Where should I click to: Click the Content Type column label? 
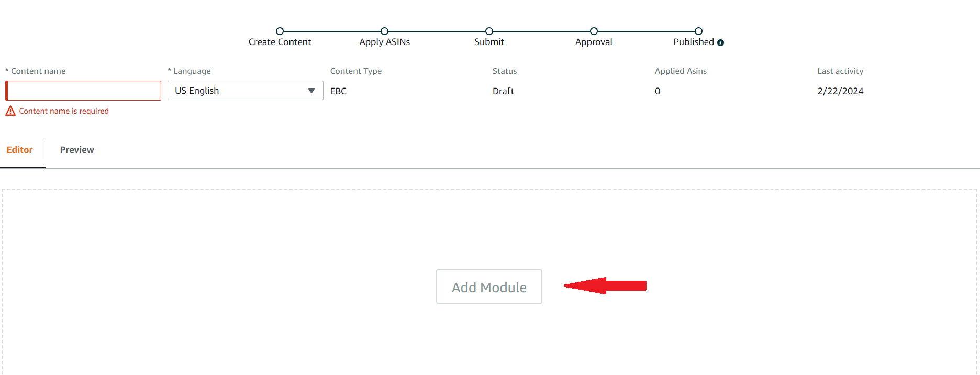[356, 71]
